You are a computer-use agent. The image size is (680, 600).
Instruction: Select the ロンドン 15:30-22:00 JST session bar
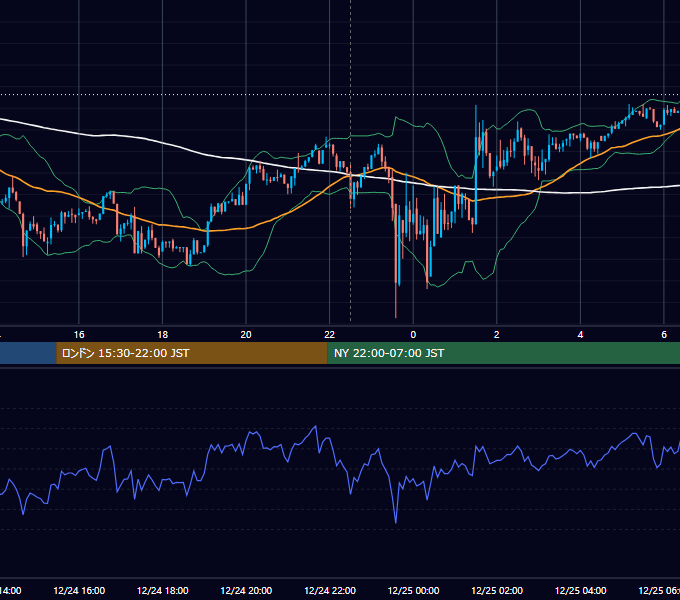pyautogui.click(x=192, y=353)
